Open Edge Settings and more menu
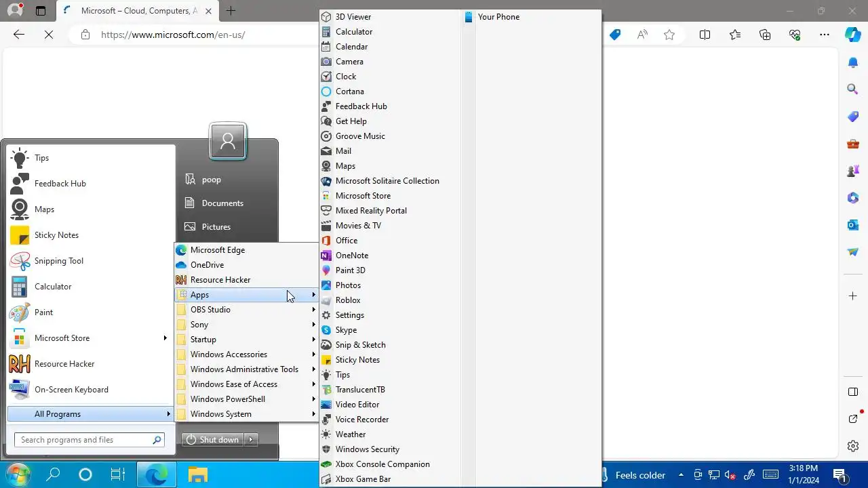 coord(824,35)
